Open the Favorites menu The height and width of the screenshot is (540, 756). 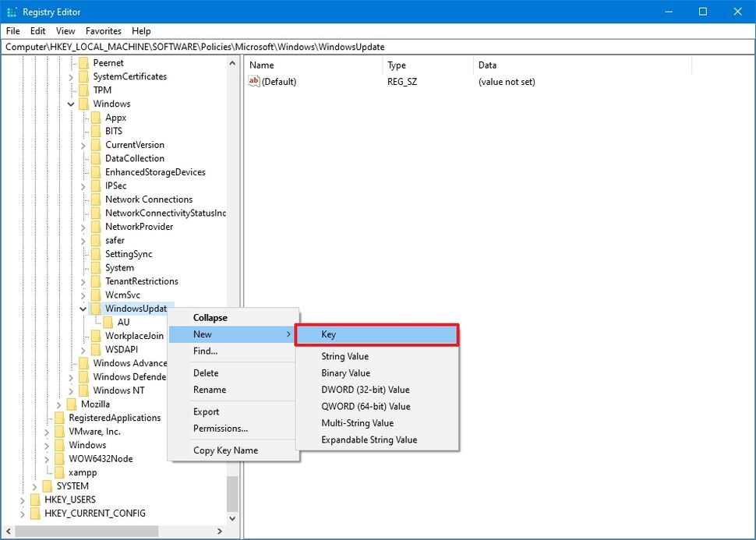[103, 30]
